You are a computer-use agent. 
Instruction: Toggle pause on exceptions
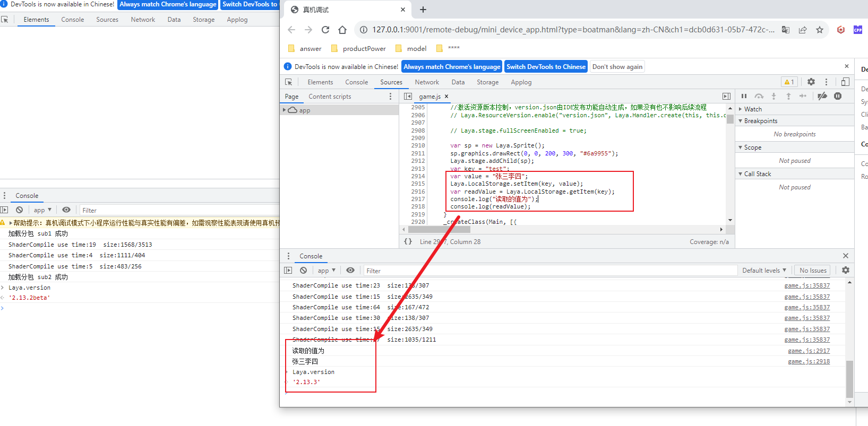[838, 96]
